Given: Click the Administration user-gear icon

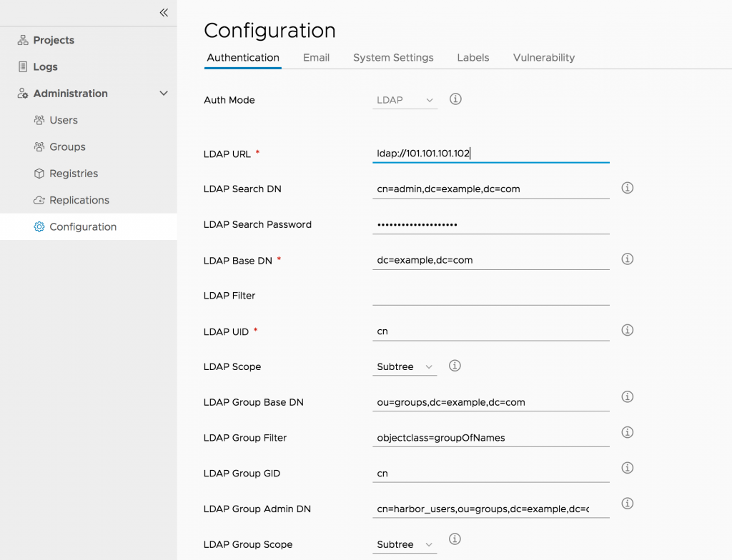Looking at the screenshot, I should [x=23, y=94].
